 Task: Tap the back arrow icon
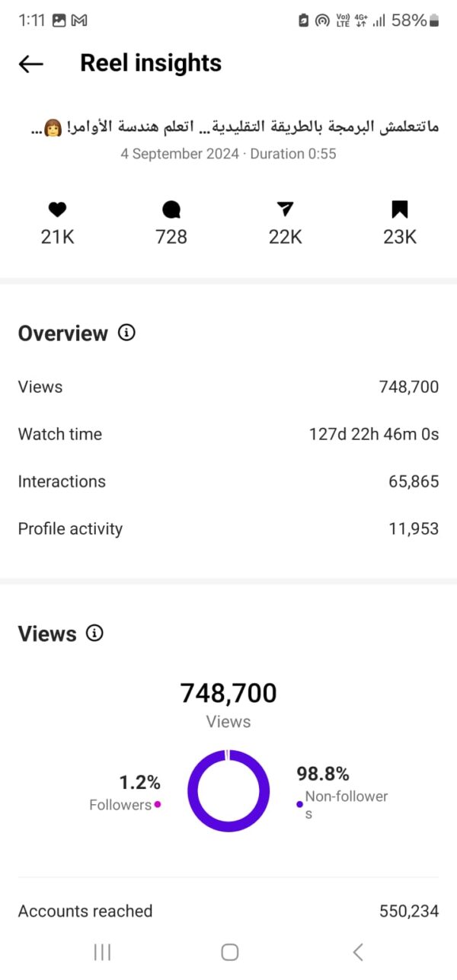(30, 64)
